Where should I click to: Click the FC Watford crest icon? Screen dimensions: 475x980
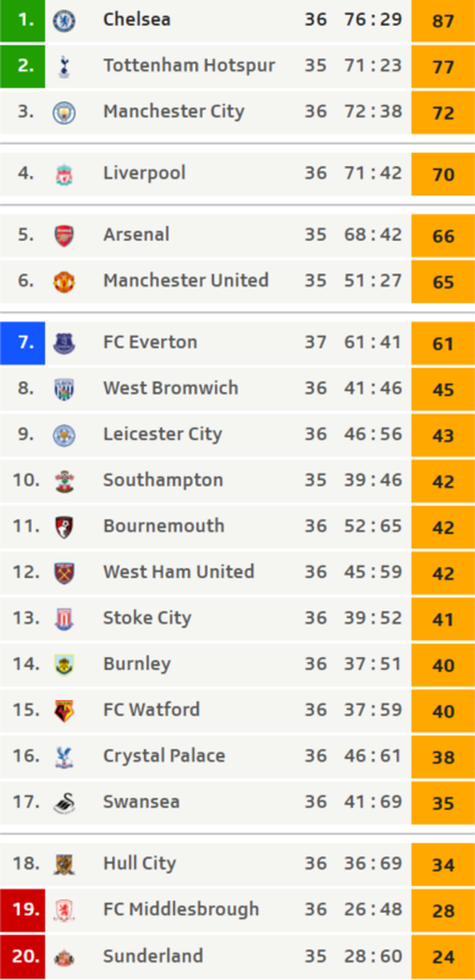click(x=64, y=710)
